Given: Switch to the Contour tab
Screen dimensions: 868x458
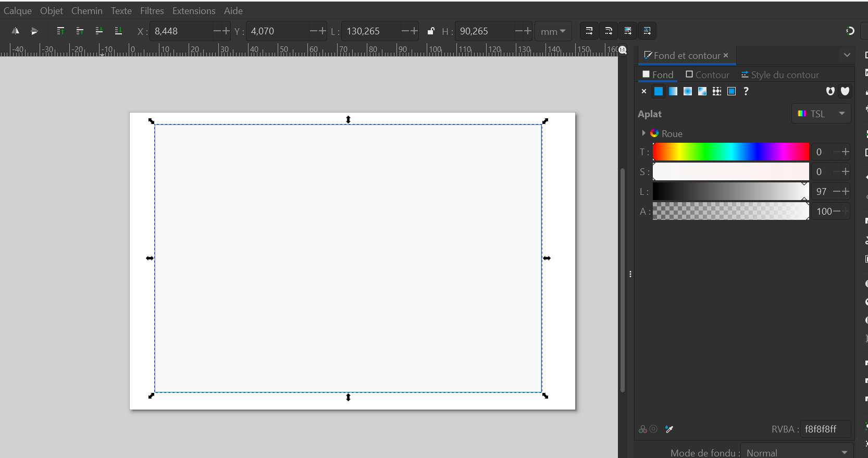Looking at the screenshot, I should point(708,75).
